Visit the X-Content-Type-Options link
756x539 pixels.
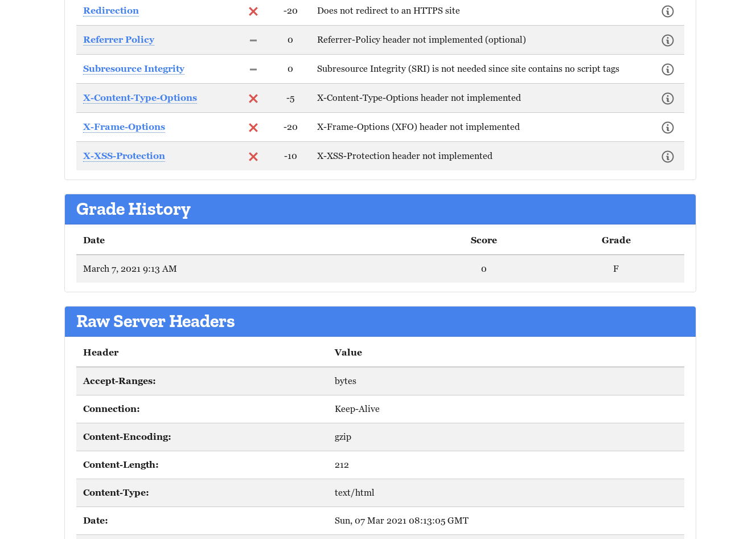[x=140, y=98]
